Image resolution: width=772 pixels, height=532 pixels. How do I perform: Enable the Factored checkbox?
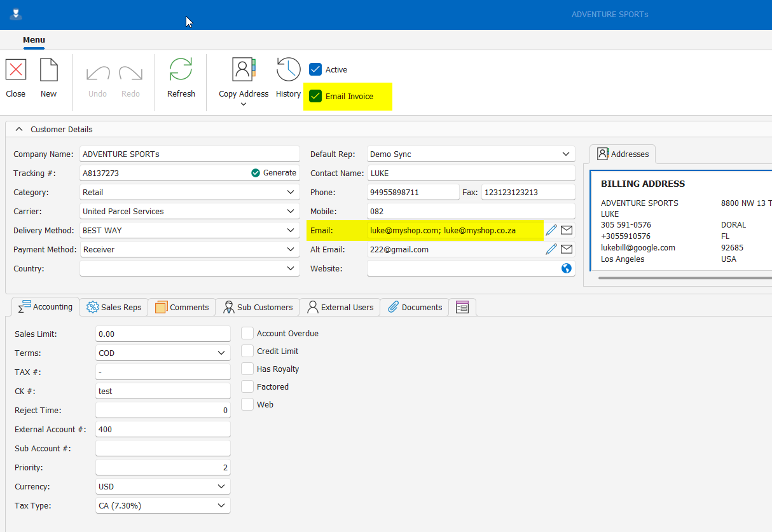pyautogui.click(x=247, y=386)
